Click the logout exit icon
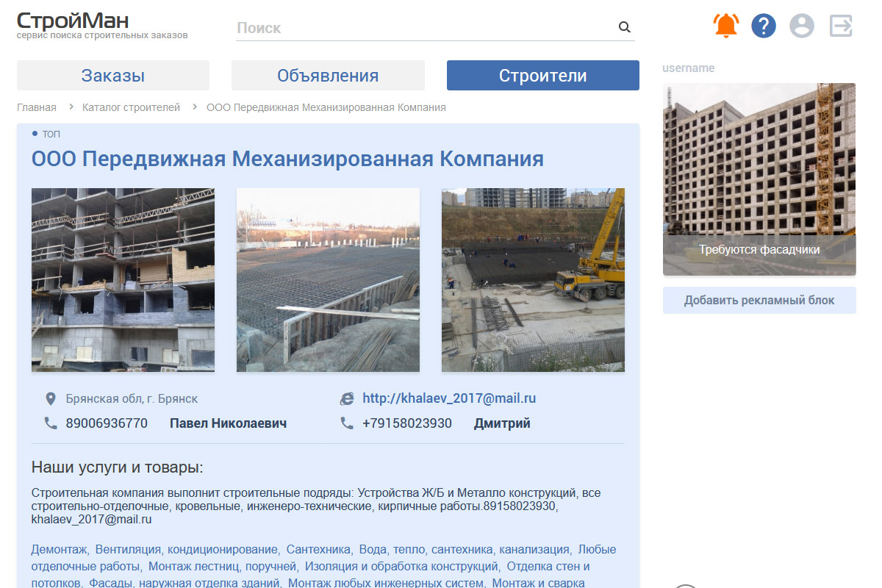This screenshot has height=588, width=882. click(841, 26)
